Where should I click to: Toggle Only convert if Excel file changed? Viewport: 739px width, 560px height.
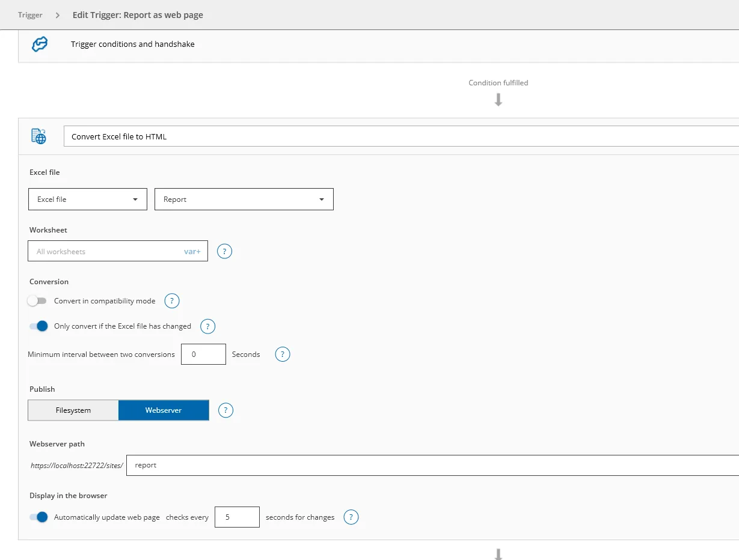coord(38,326)
